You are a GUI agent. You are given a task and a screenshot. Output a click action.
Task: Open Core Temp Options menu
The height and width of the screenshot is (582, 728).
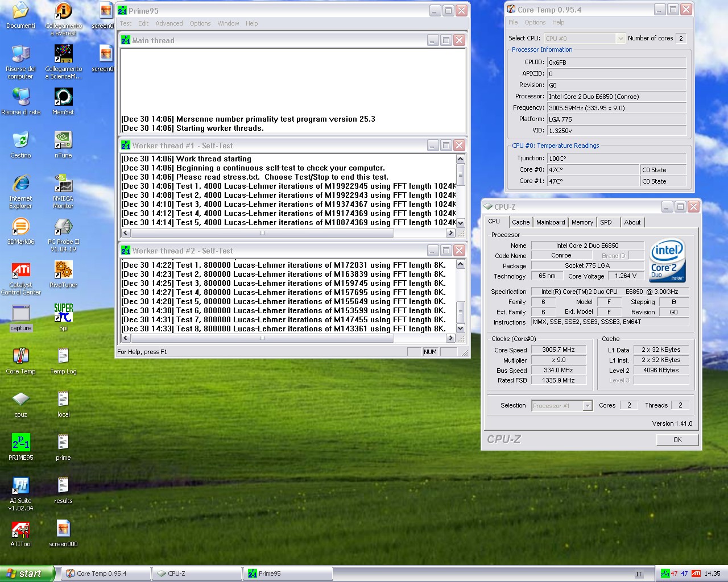coord(535,22)
